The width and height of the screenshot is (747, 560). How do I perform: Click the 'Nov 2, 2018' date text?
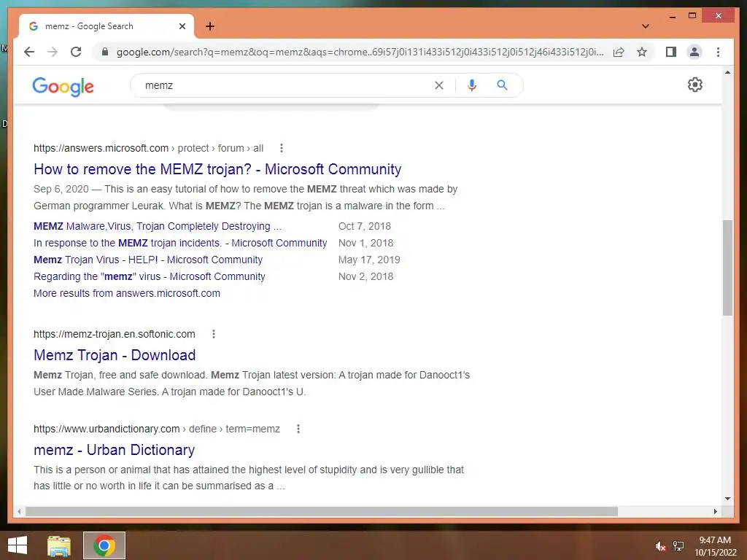[366, 276]
